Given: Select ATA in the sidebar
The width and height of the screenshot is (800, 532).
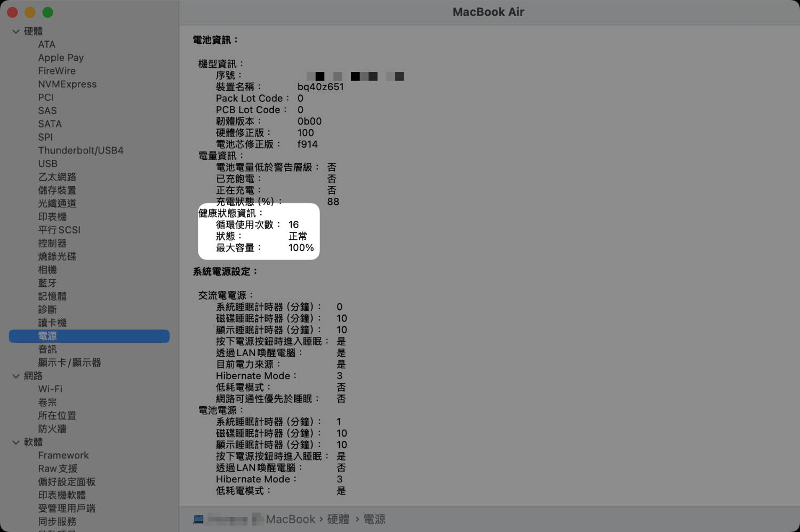Looking at the screenshot, I should click(46, 44).
